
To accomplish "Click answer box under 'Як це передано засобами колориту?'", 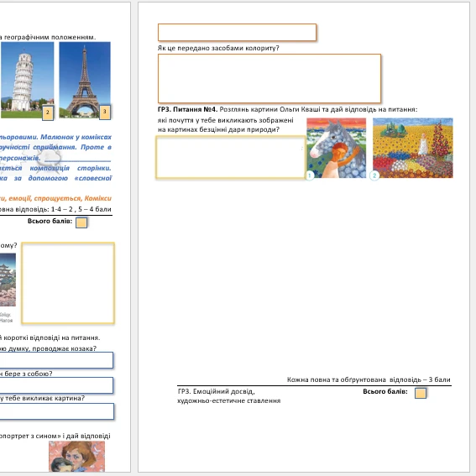I will click(x=269, y=79).
